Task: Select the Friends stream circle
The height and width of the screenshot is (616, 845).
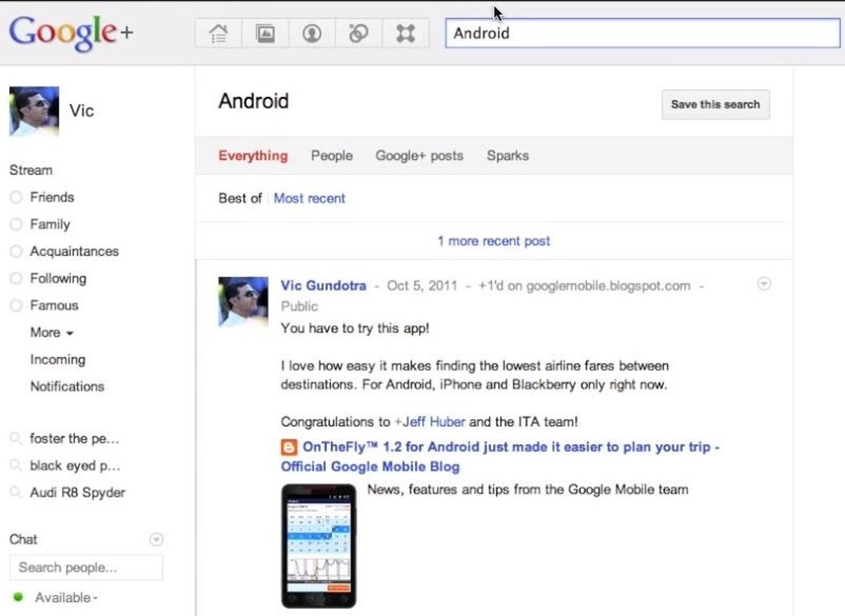Action: [x=16, y=198]
